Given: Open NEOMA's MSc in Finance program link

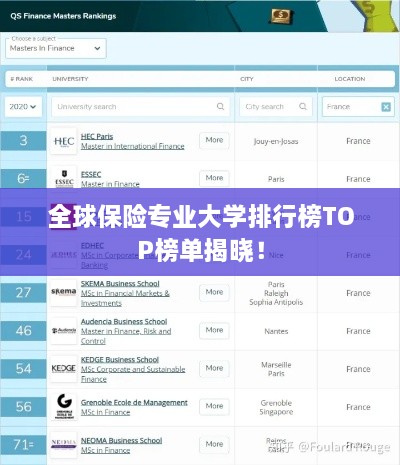Looking at the screenshot, I should pos(106,450).
